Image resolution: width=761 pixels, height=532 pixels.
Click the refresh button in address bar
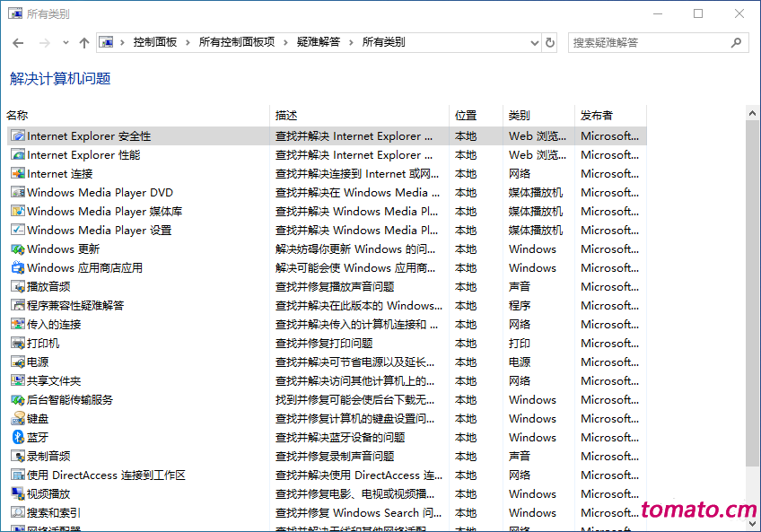(x=549, y=43)
